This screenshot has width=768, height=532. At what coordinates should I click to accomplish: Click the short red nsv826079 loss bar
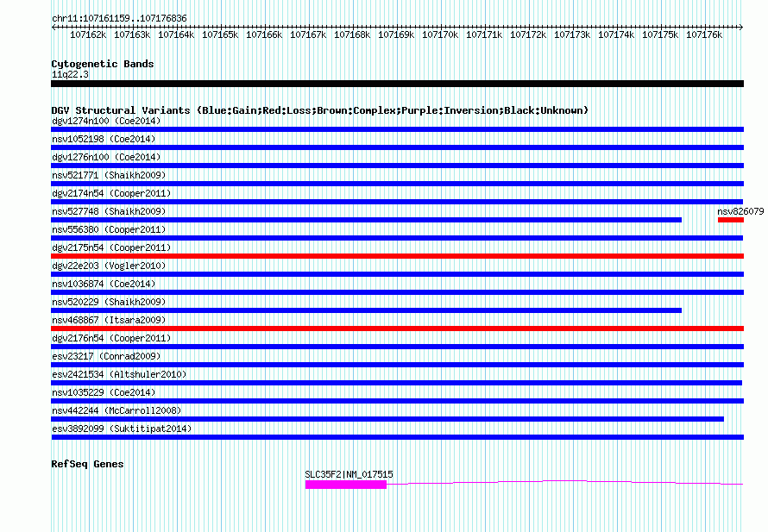click(731, 220)
